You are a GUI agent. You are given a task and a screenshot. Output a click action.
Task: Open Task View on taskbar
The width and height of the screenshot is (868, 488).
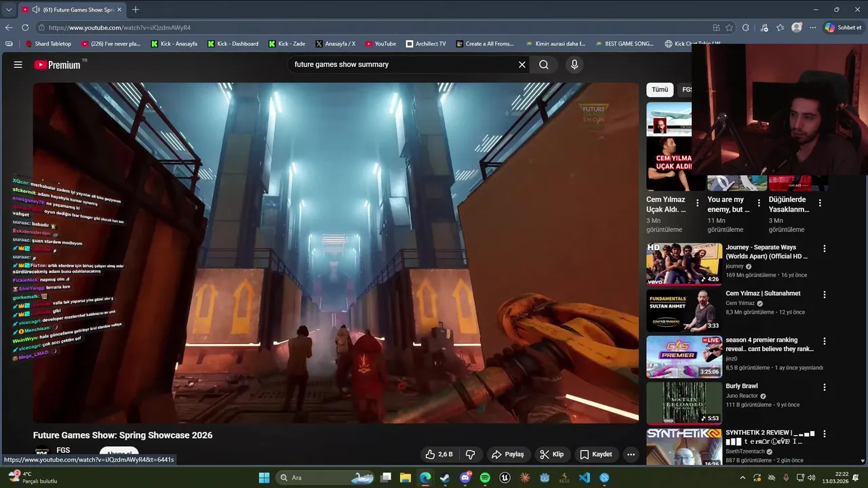(x=386, y=478)
